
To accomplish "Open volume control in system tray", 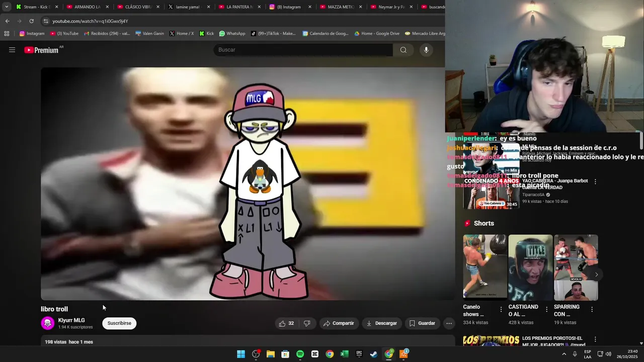I will pyautogui.click(x=608, y=354).
